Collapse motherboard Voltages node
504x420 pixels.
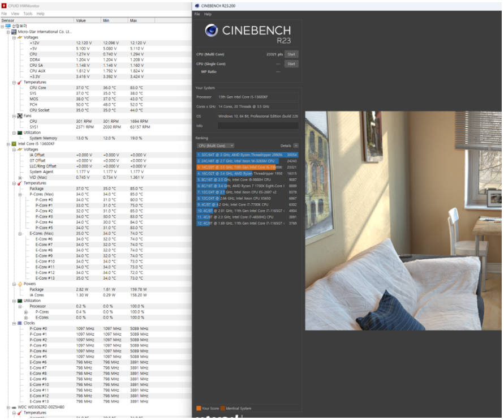(14, 37)
